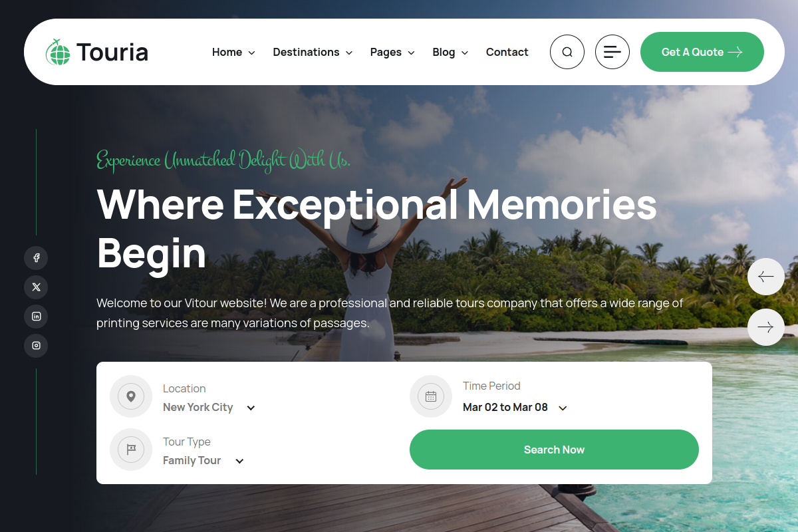The height and width of the screenshot is (532, 798).
Task: Click the calendar icon beside Time Period
Action: coord(431,396)
